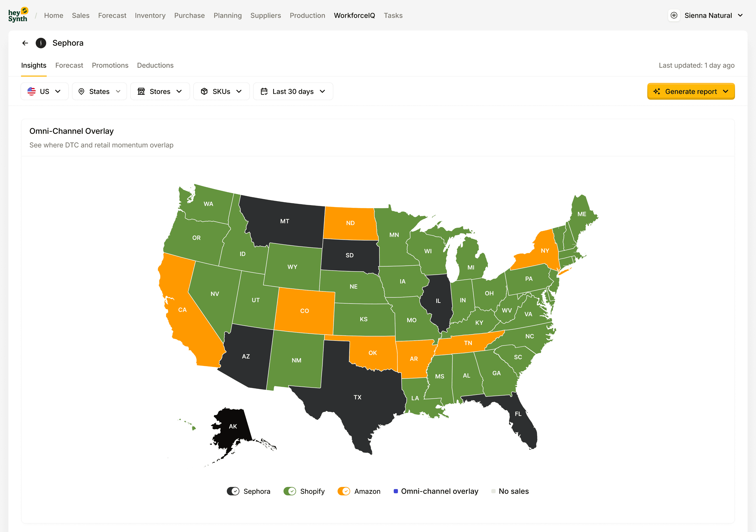Open the Inventory menu item
This screenshot has width=756, height=532.
click(150, 16)
